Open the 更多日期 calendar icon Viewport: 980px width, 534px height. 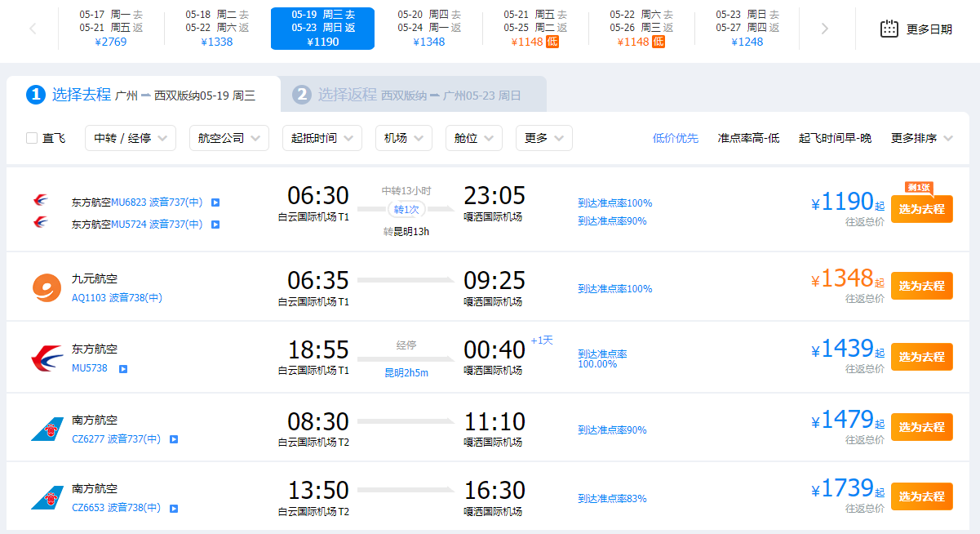point(889,29)
